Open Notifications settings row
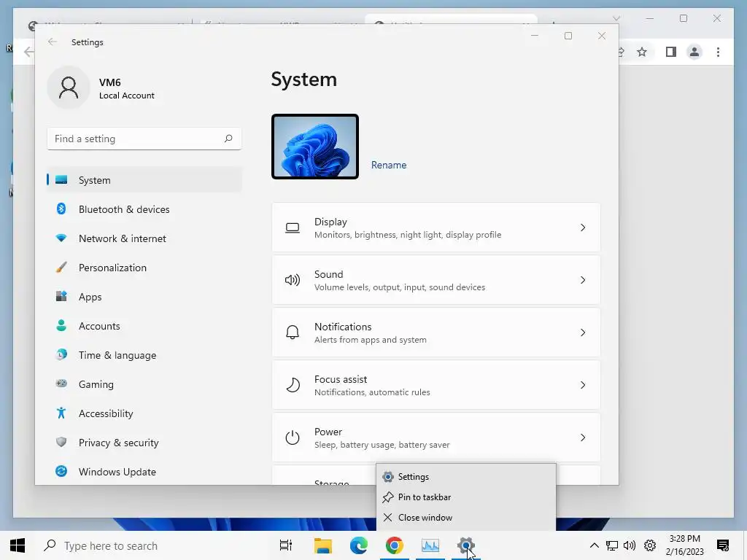Image resolution: width=747 pixels, height=560 pixels. pyautogui.click(x=436, y=332)
